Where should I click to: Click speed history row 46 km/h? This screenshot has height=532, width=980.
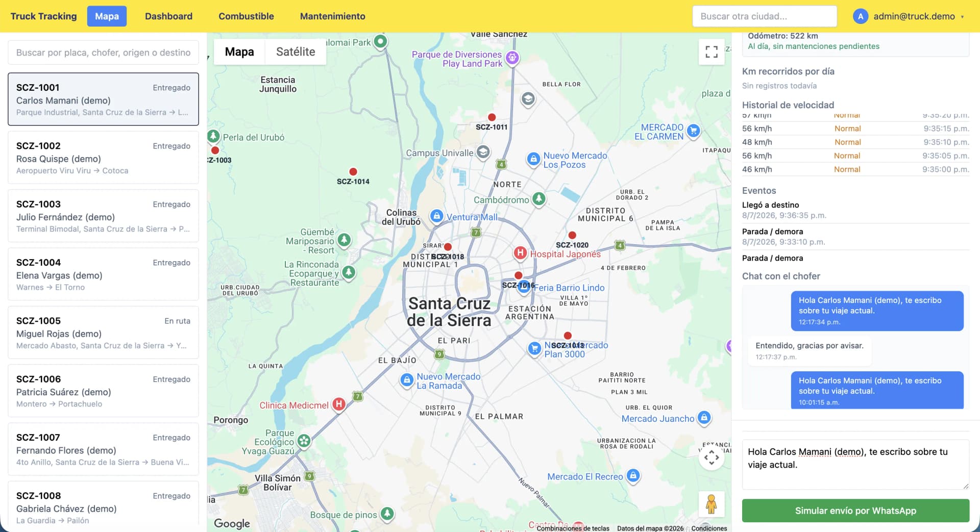855,169
